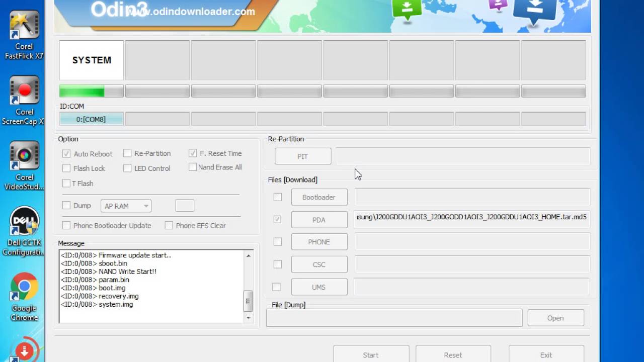This screenshot has height=362, width=644.
Task: Open Corel FastFlick X7 desktop shortcut
Action: [x=24, y=35]
